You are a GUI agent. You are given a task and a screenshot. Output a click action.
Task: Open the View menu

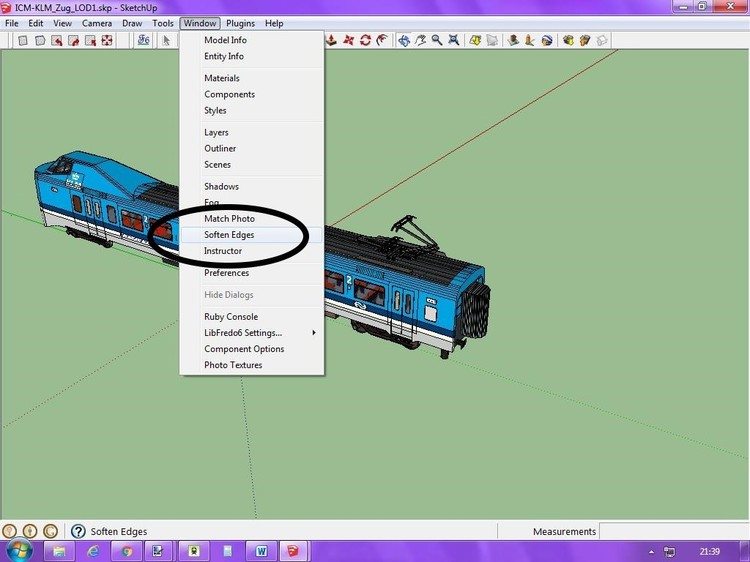pyautogui.click(x=62, y=23)
